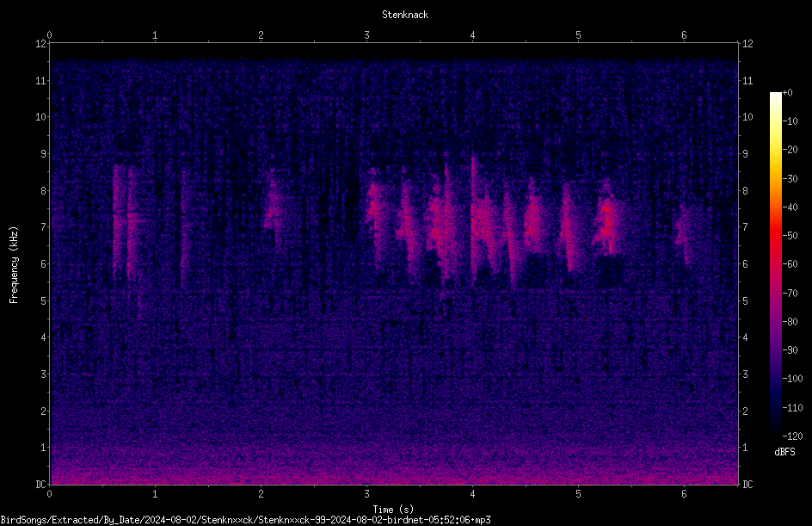
Task: Click the -120 level on color scale
Action: pos(792,436)
